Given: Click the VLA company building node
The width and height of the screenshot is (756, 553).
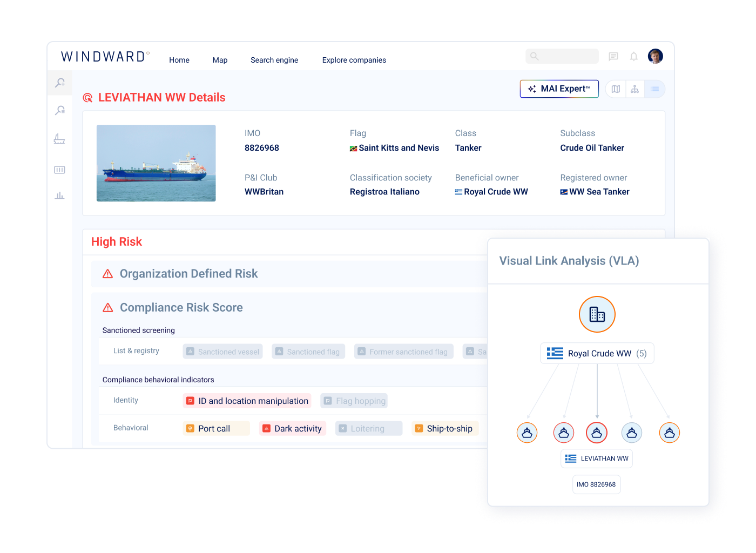Looking at the screenshot, I should (x=597, y=314).
